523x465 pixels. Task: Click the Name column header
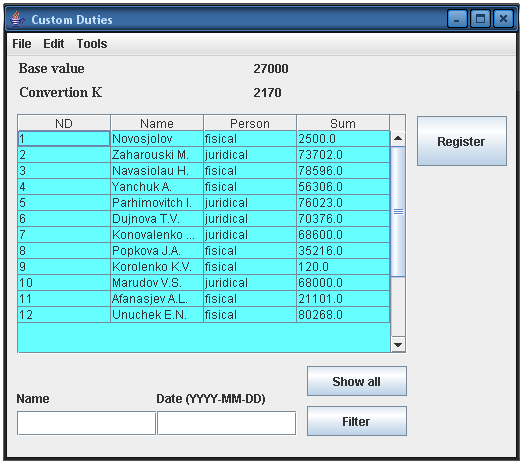coord(157,123)
